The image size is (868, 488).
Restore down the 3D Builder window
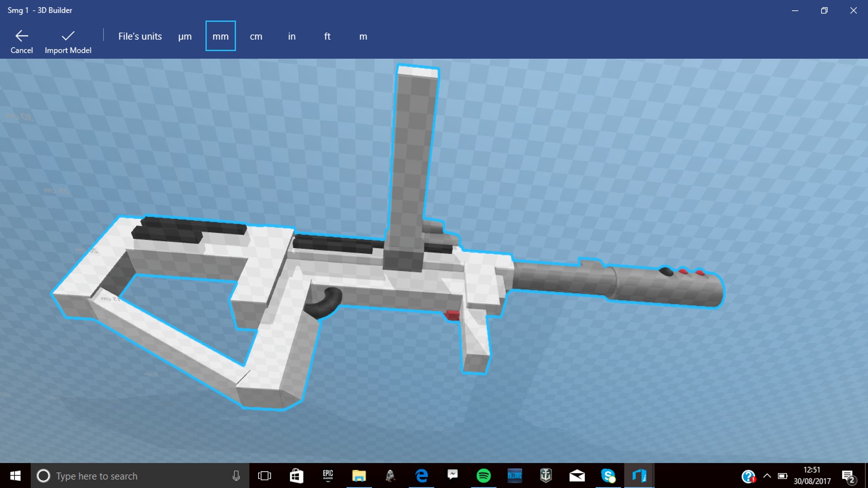824,10
